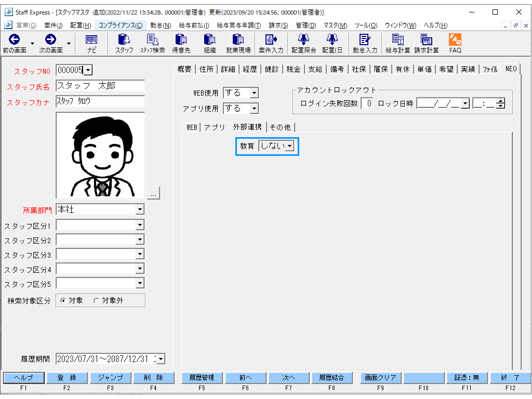532x399 pixels.
Task: Click the 削除 F4 button
Action: pos(154,378)
